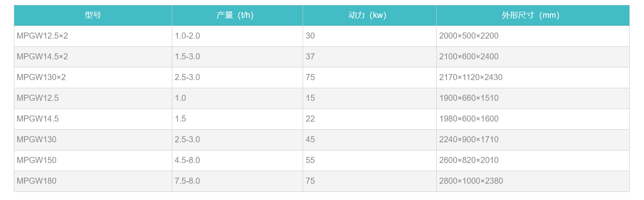Select the MPGW14.5×2 model cell
The height and width of the screenshot is (200, 644).
[x=42, y=57]
